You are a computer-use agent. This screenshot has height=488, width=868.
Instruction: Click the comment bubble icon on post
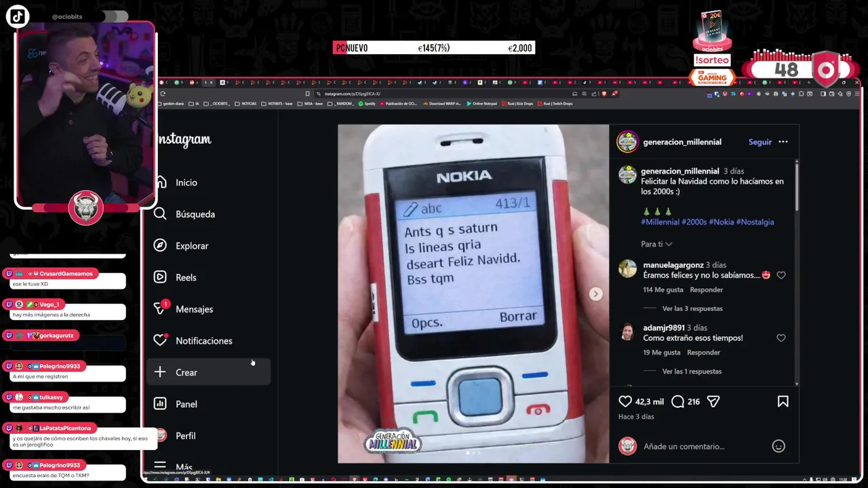tap(677, 402)
